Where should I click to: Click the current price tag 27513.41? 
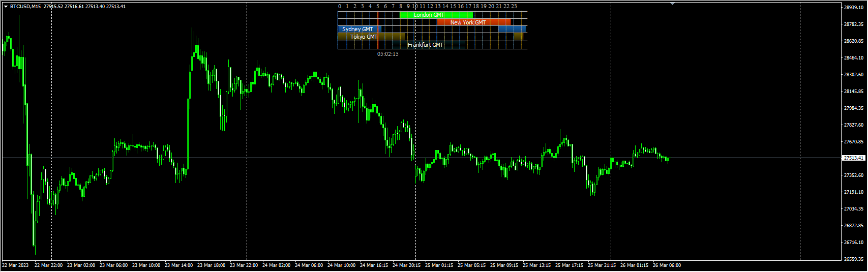(854, 158)
